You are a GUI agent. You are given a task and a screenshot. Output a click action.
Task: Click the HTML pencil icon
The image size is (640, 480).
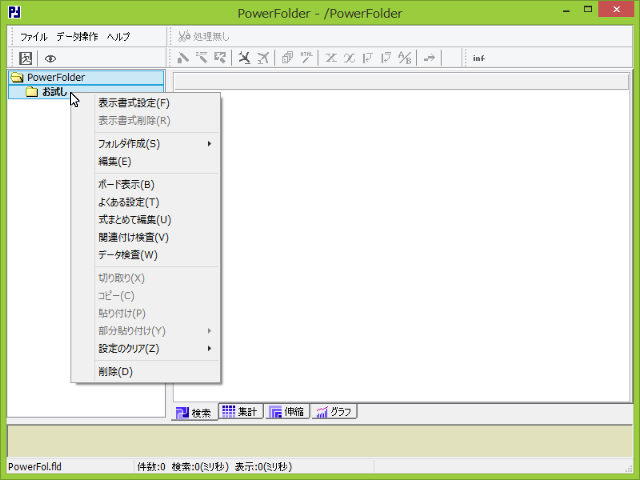(306, 58)
